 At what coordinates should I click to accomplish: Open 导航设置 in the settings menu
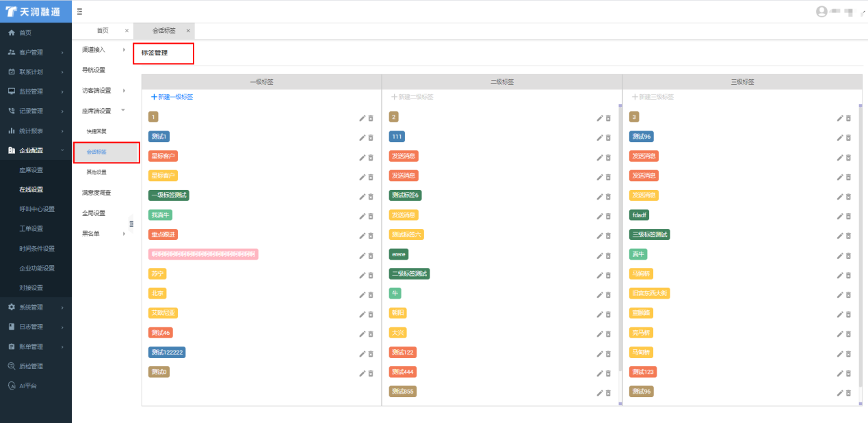point(94,70)
